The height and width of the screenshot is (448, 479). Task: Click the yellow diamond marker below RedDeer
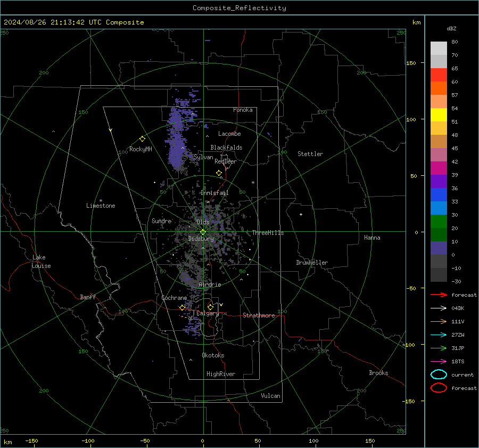point(219,173)
